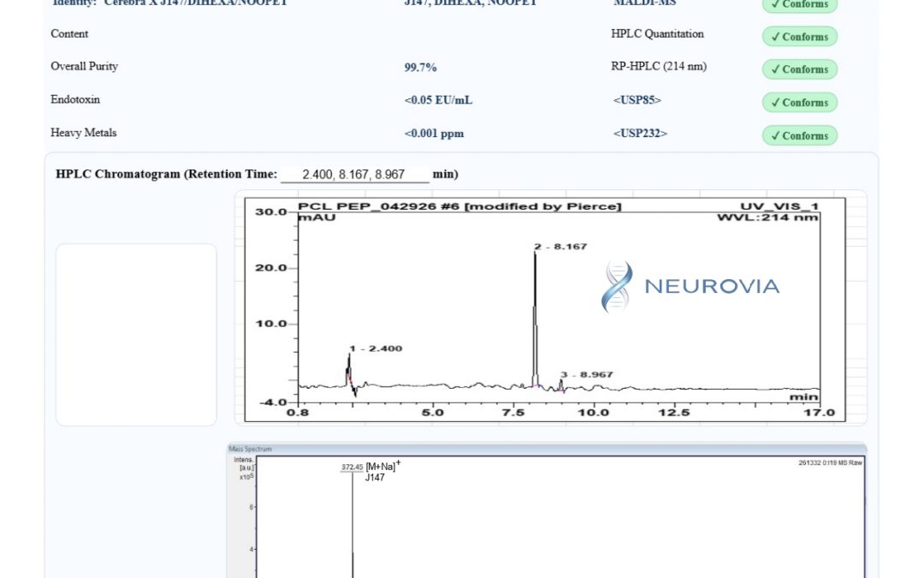Click the RP-HPLC (214 nm) method text

pyautogui.click(x=659, y=66)
